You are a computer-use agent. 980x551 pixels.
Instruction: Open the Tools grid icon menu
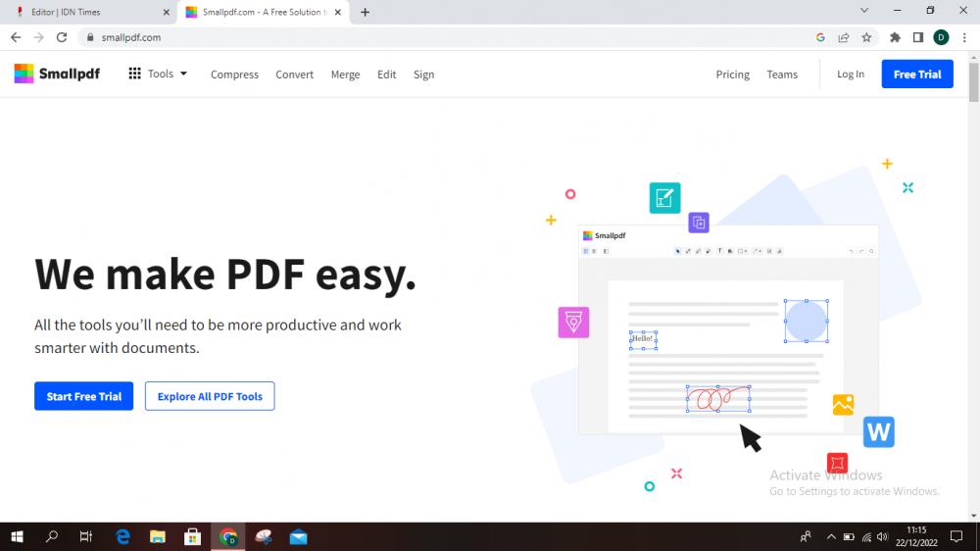click(x=134, y=74)
